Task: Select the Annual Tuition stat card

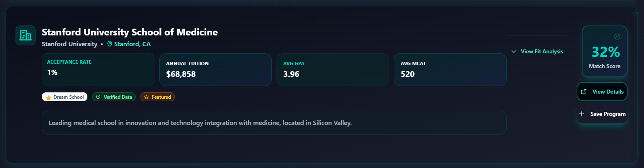Action: pos(215,70)
